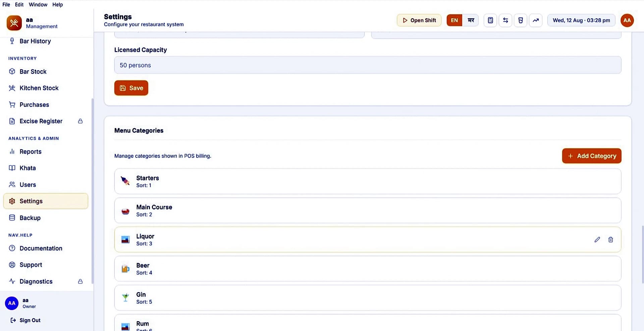This screenshot has width=644, height=331.
Task: Click the sidebar scrollbar
Action: click(x=93, y=191)
